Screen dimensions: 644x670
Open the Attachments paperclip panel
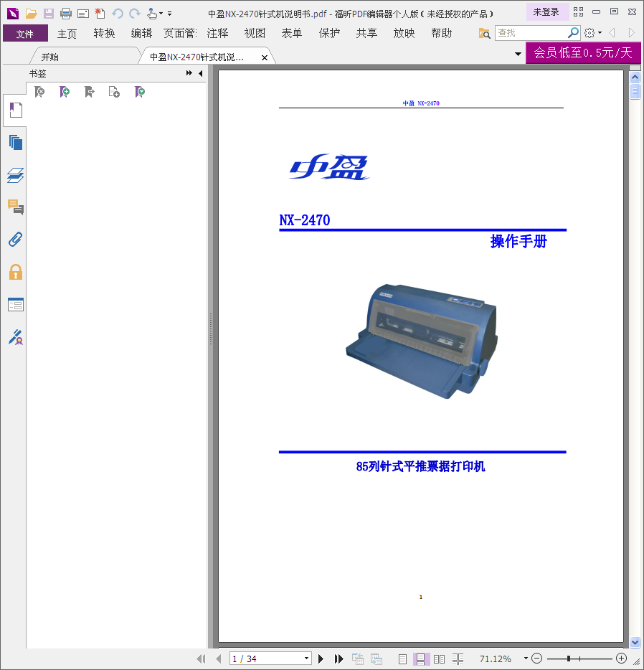pyautogui.click(x=15, y=240)
